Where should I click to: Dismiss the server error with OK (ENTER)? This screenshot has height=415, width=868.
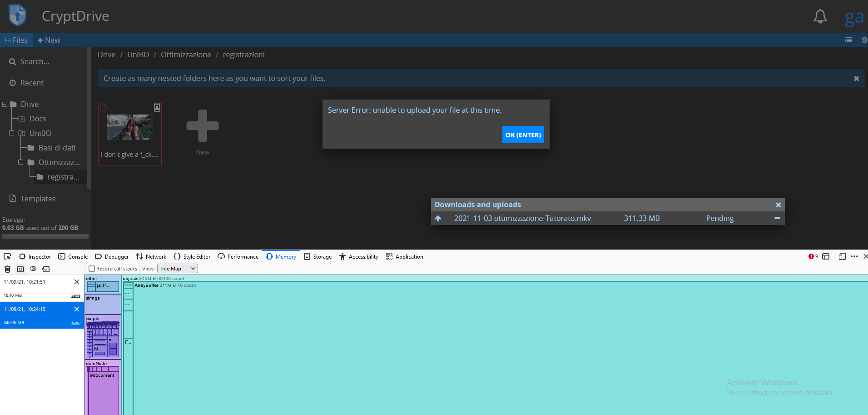pos(523,135)
